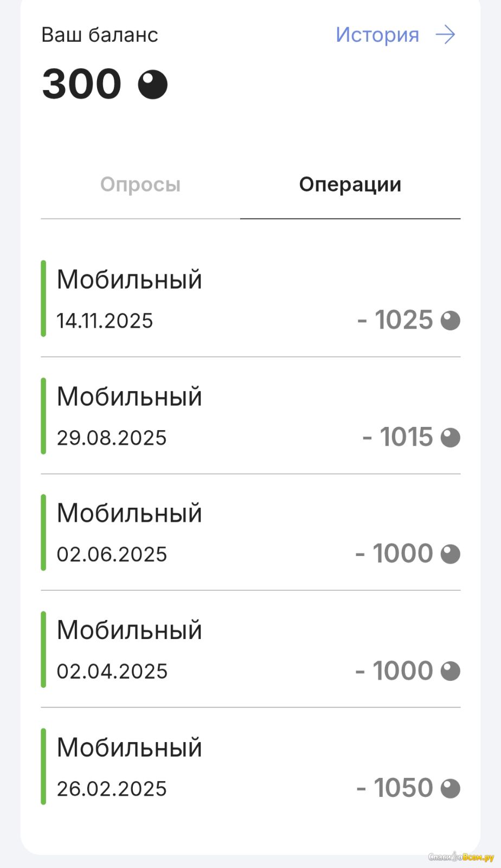Click the coin icon beside -1015
This screenshot has height=868, width=501.
(x=450, y=438)
